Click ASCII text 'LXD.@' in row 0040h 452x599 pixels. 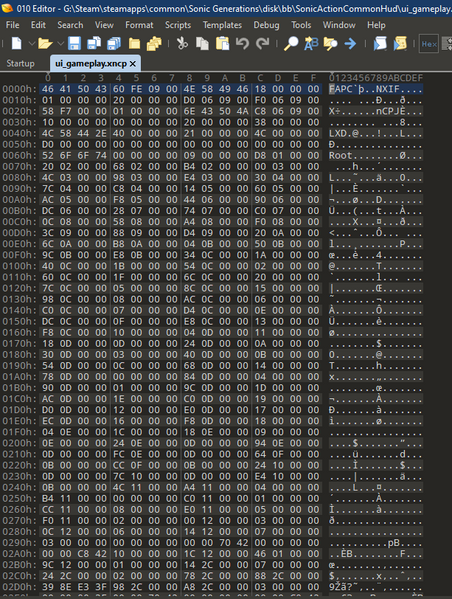pyautogui.click(x=343, y=133)
